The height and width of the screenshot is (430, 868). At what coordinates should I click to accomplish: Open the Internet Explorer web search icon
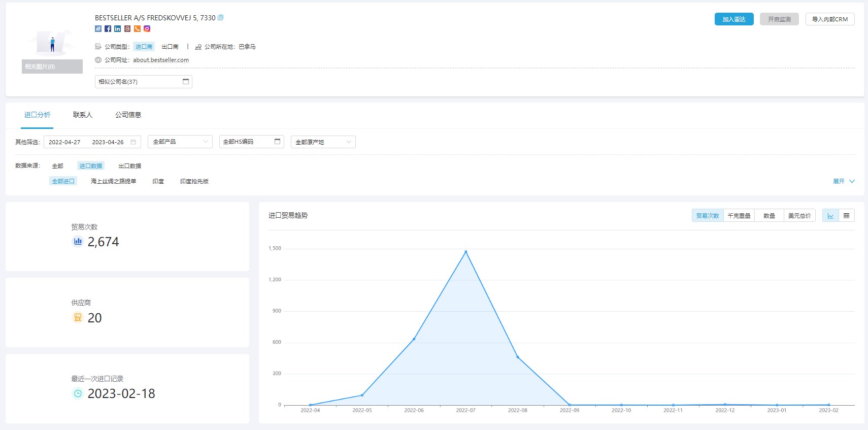point(98,29)
